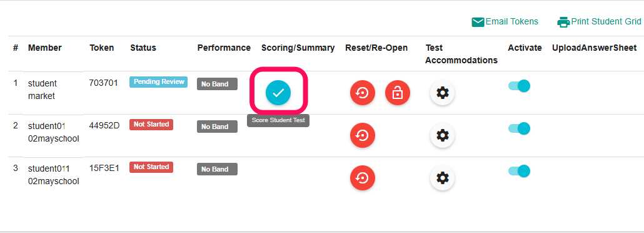The image size is (644, 233).
Task: Open test accommodations gear for student market
Action: tap(442, 93)
